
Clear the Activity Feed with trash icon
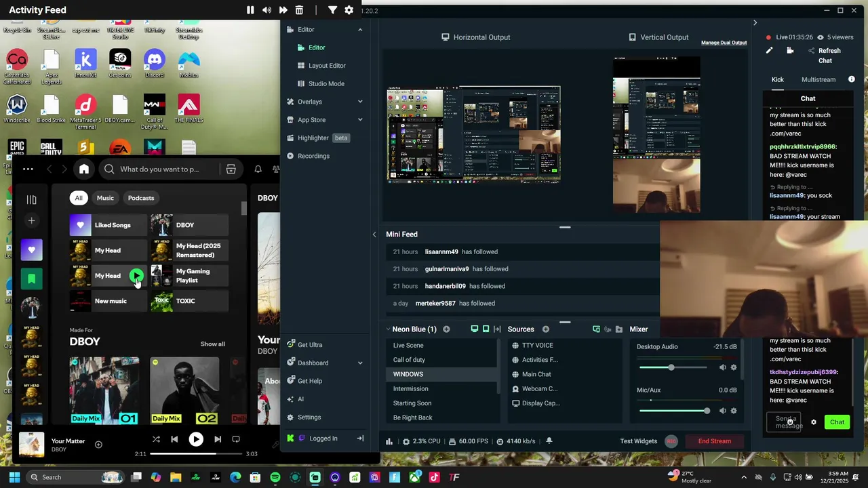point(299,10)
